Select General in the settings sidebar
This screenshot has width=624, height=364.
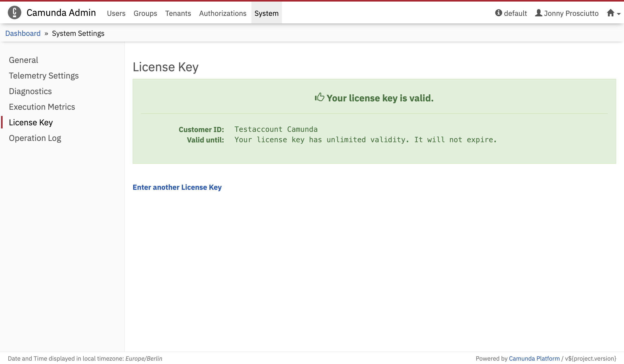click(24, 60)
